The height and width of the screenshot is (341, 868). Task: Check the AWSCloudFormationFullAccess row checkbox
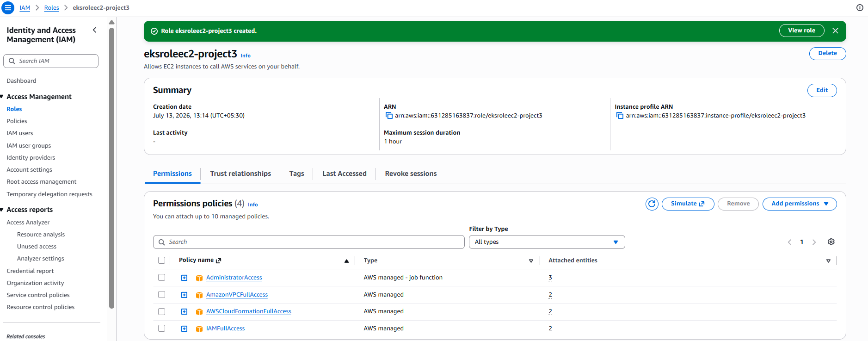[161, 311]
